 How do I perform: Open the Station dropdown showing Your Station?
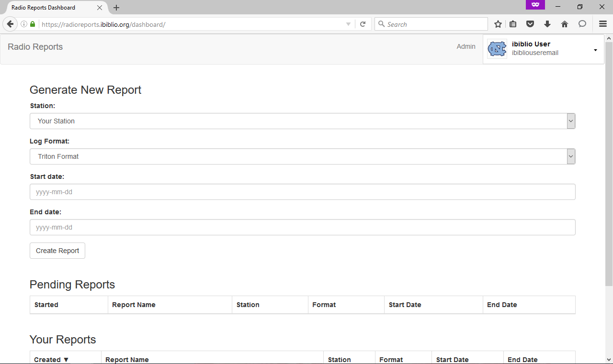[x=302, y=121]
